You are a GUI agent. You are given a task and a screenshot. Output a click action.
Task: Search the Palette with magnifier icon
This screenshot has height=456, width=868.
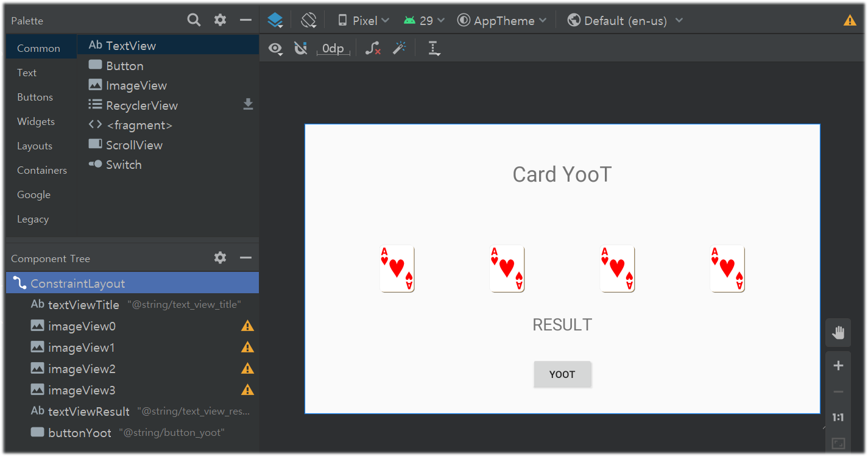pyautogui.click(x=194, y=20)
